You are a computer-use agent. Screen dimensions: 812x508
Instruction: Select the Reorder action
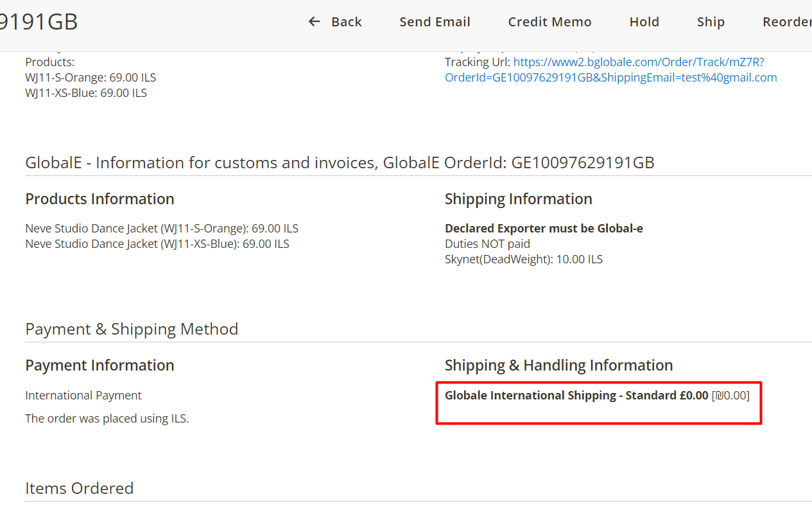(x=786, y=21)
